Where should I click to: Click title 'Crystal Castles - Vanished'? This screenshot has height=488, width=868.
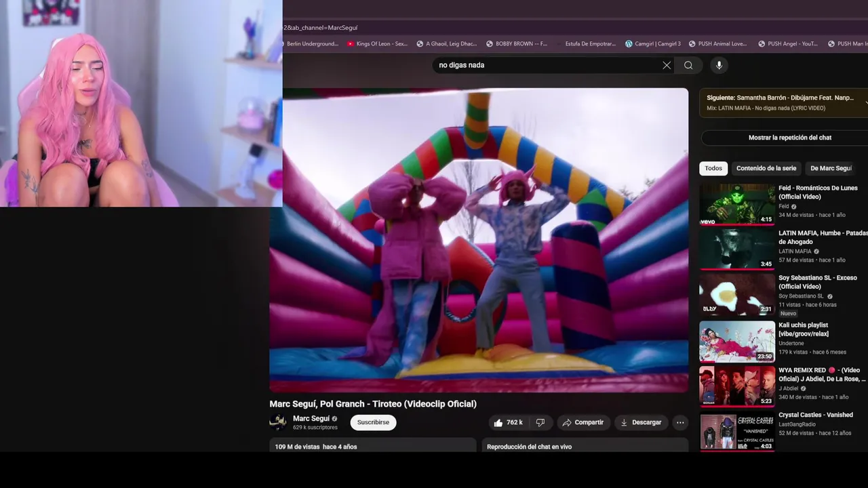tap(816, 415)
